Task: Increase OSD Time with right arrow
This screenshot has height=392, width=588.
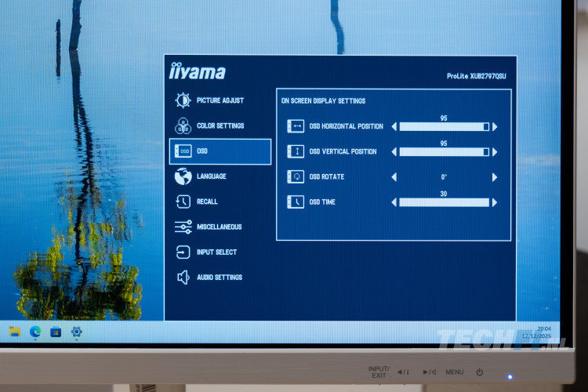Action: click(495, 202)
